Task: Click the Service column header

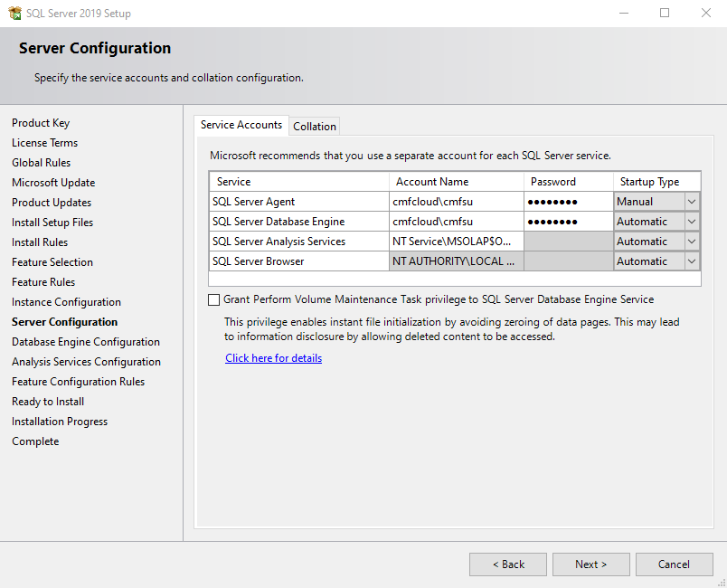Action: click(298, 182)
